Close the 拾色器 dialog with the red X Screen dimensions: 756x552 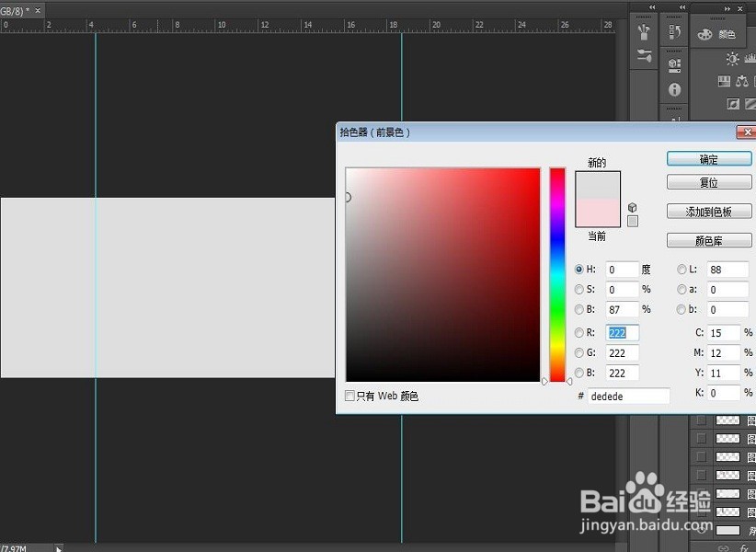[747, 132]
